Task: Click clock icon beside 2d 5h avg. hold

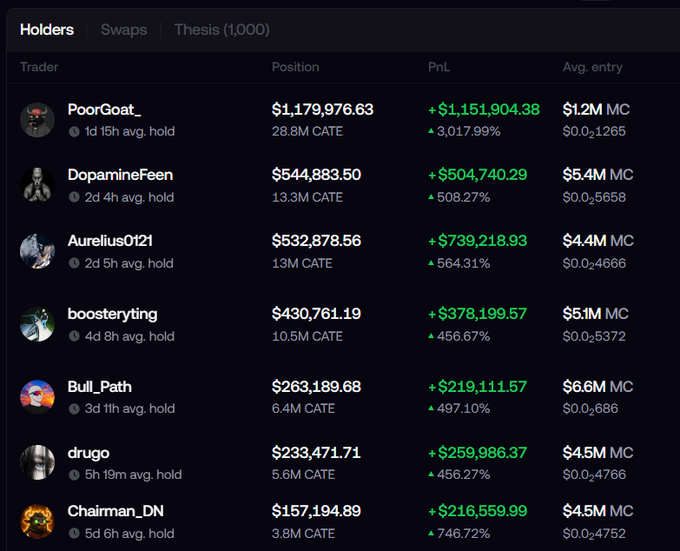Action: 74,263
